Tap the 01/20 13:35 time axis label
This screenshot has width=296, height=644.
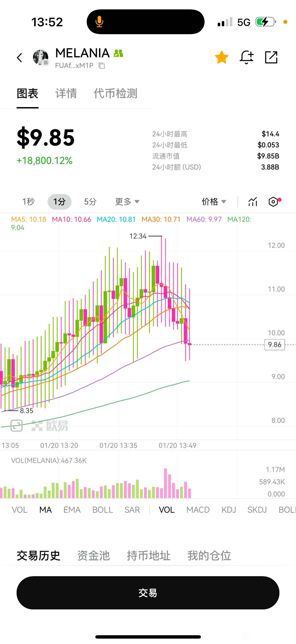118,445
